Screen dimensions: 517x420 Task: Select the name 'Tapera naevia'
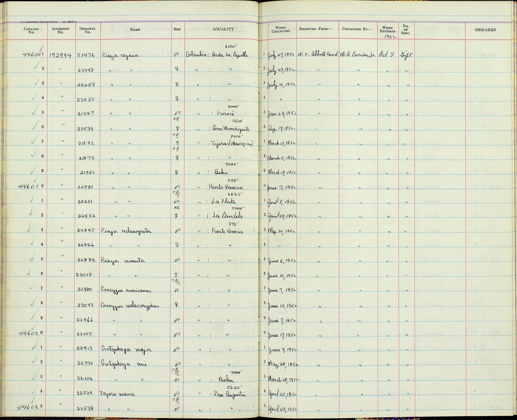117,394
